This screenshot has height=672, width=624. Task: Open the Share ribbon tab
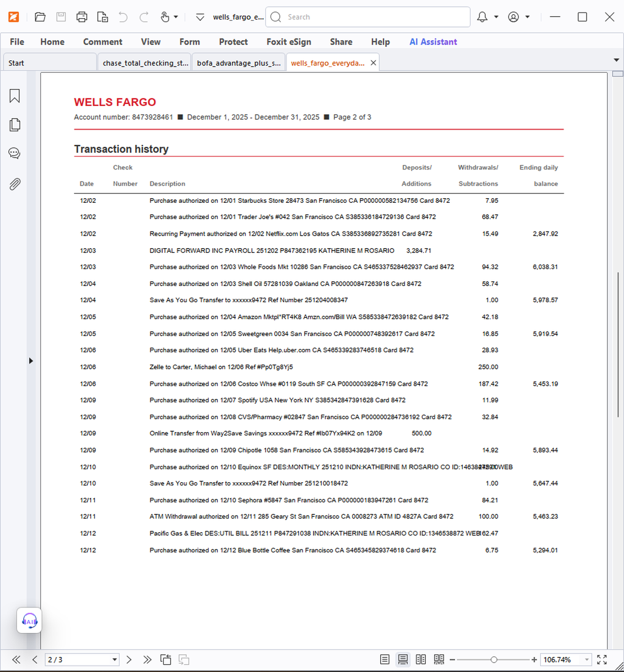(x=341, y=42)
